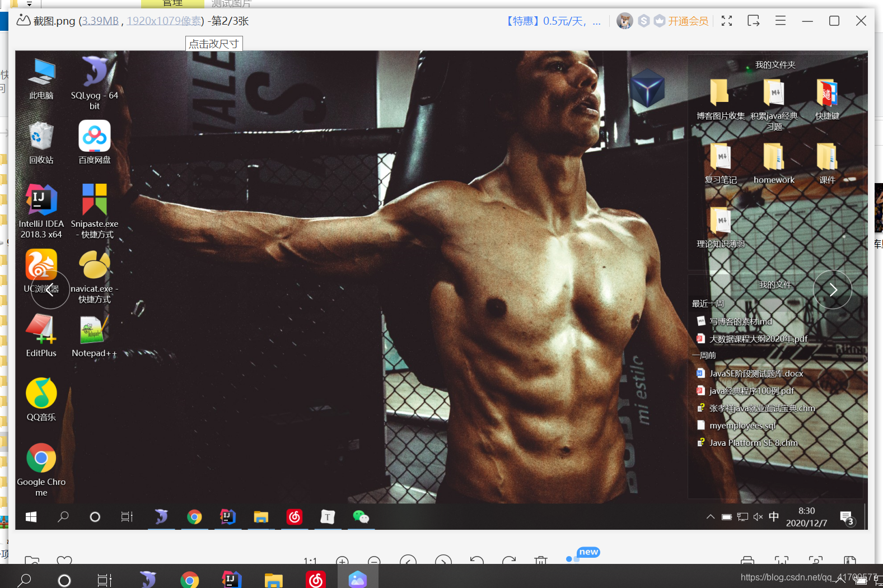
Task: Click the cloud icon beside 截图.png title
Action: click(x=24, y=21)
